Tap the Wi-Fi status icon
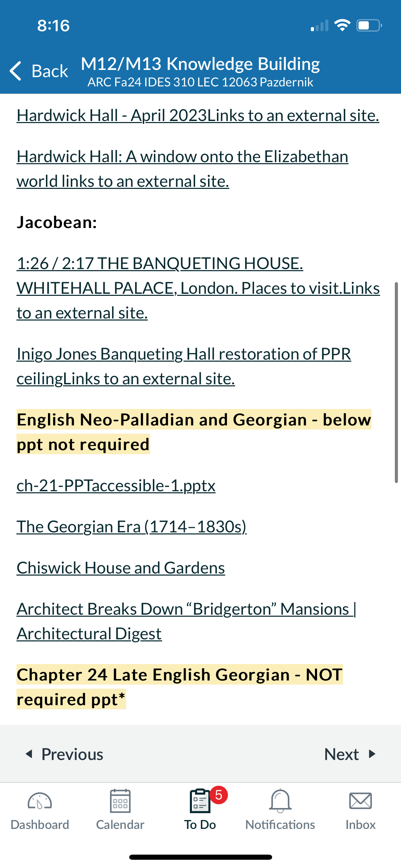The image size is (401, 868). coord(342,25)
